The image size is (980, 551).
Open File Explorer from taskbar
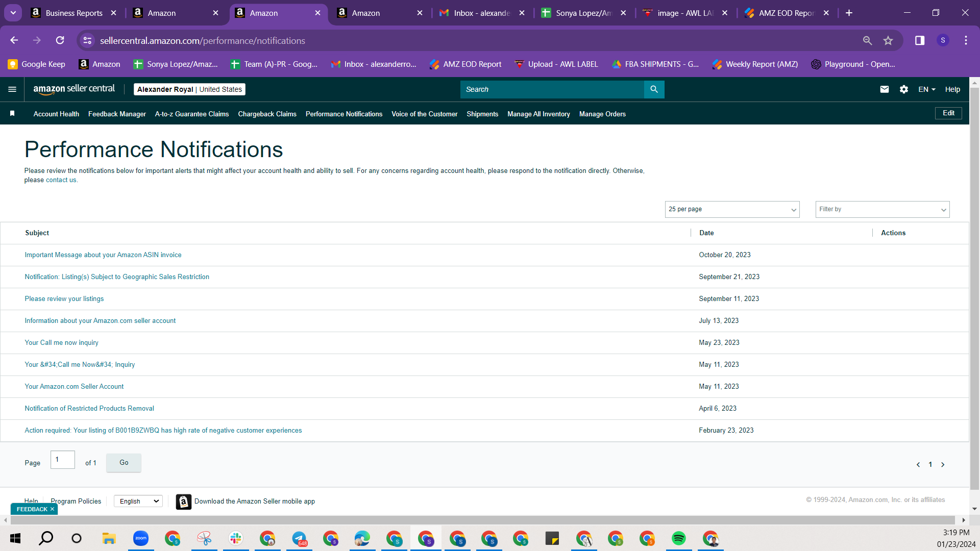pos(109,538)
